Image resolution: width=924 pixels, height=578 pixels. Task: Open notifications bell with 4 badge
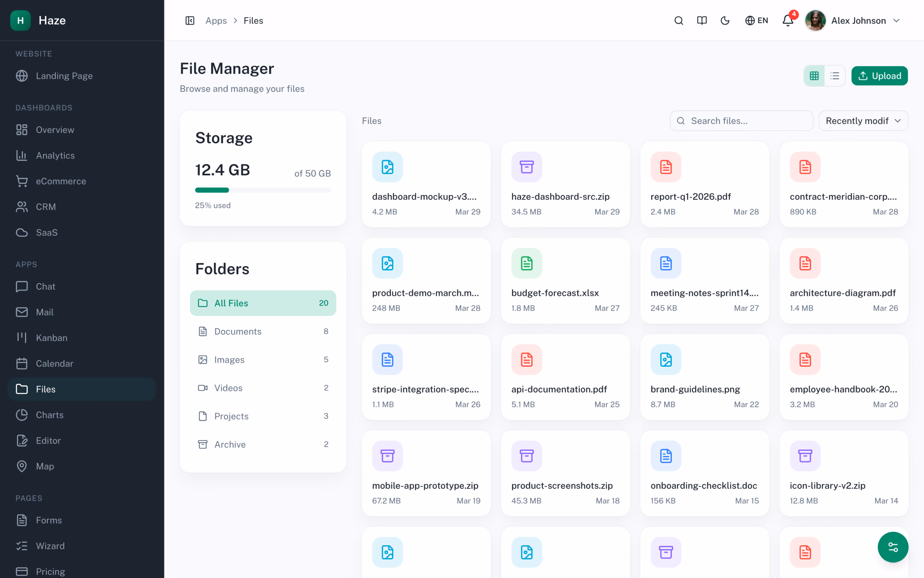(x=788, y=21)
